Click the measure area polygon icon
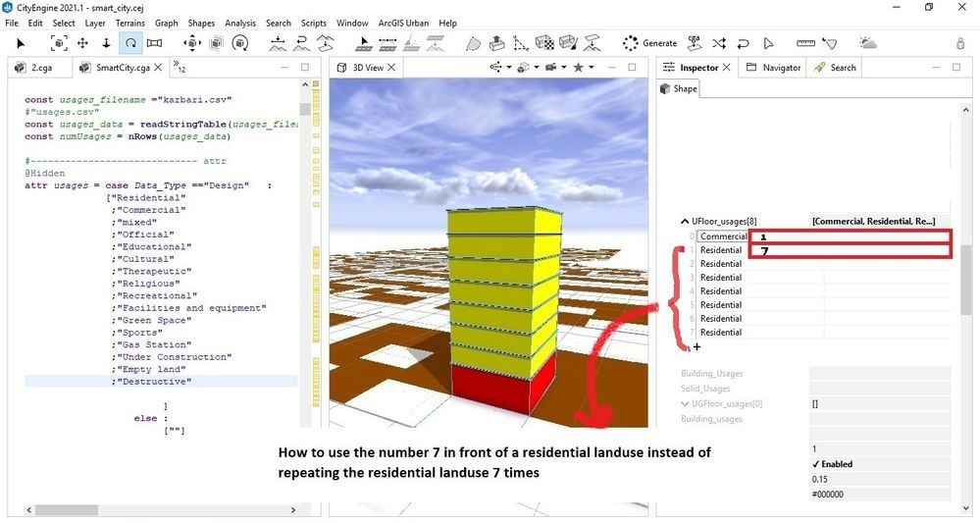The height and width of the screenshot is (523, 980). (x=830, y=43)
